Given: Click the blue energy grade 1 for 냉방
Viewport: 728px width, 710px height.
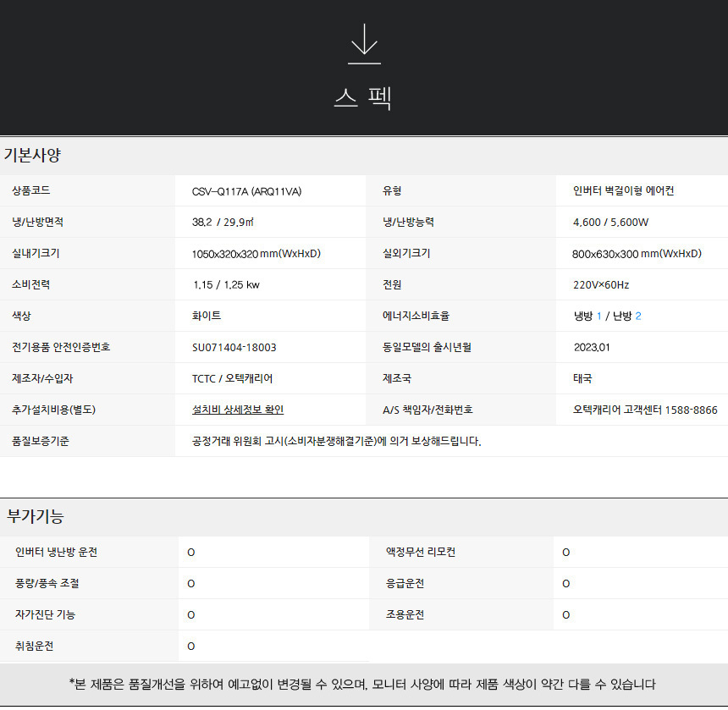Looking at the screenshot, I should coord(599,316).
